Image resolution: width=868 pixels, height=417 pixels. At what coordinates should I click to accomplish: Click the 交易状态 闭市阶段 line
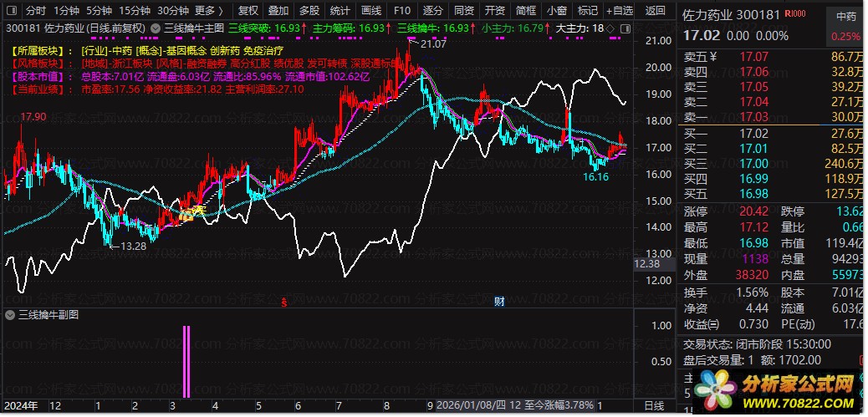pyautogui.click(x=758, y=344)
